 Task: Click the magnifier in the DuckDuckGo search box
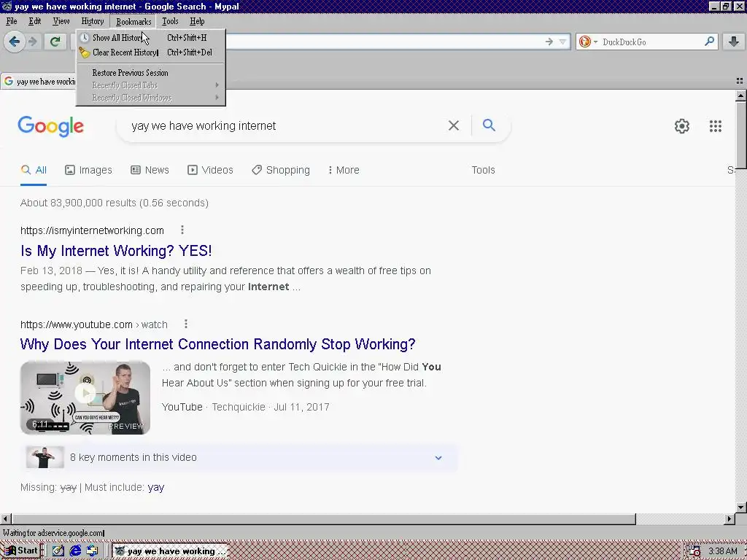click(x=709, y=42)
